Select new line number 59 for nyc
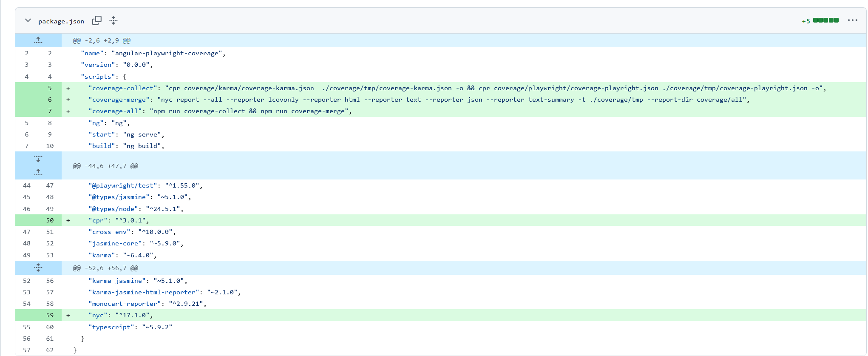This screenshot has width=868, height=356. [x=50, y=315]
